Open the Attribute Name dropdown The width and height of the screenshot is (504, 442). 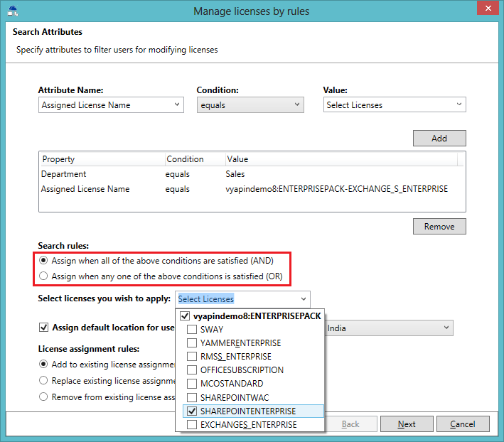[x=111, y=105]
